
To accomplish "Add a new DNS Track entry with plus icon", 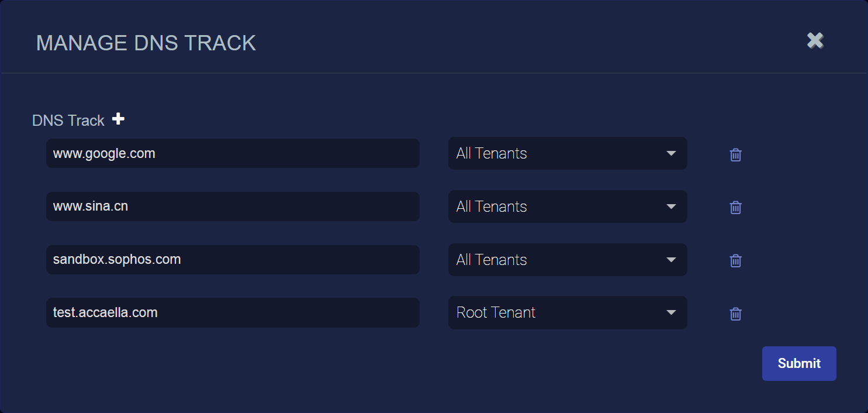I will [118, 119].
